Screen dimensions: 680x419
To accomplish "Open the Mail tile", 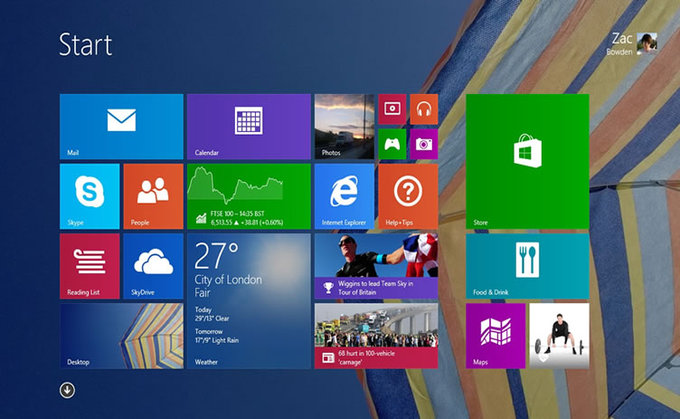I will coord(121,126).
